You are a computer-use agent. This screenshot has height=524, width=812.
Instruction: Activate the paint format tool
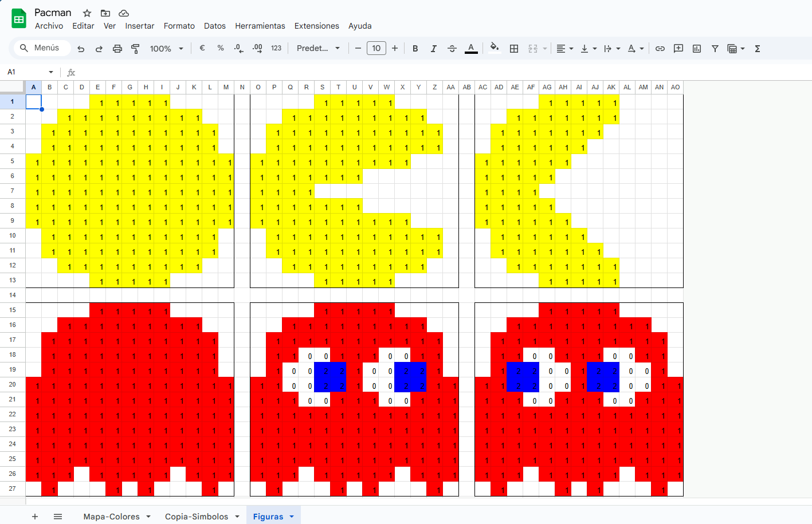tap(136, 49)
